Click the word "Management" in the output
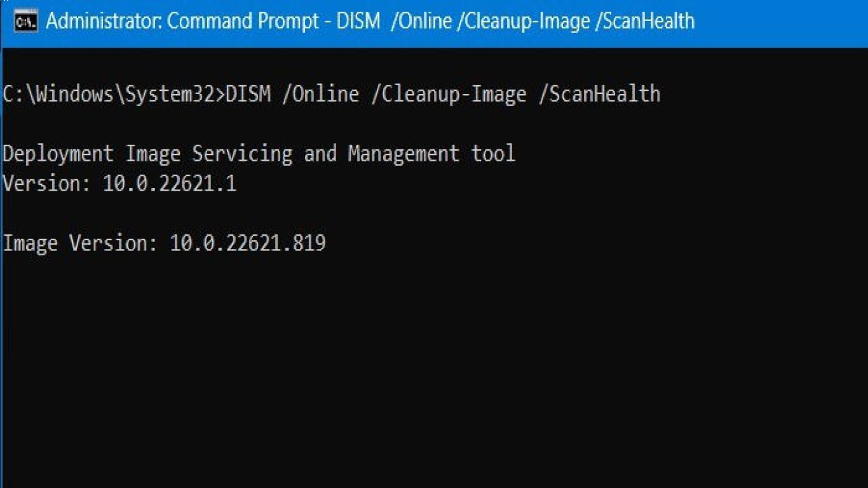Viewport: 868px width, 488px height. click(403, 154)
